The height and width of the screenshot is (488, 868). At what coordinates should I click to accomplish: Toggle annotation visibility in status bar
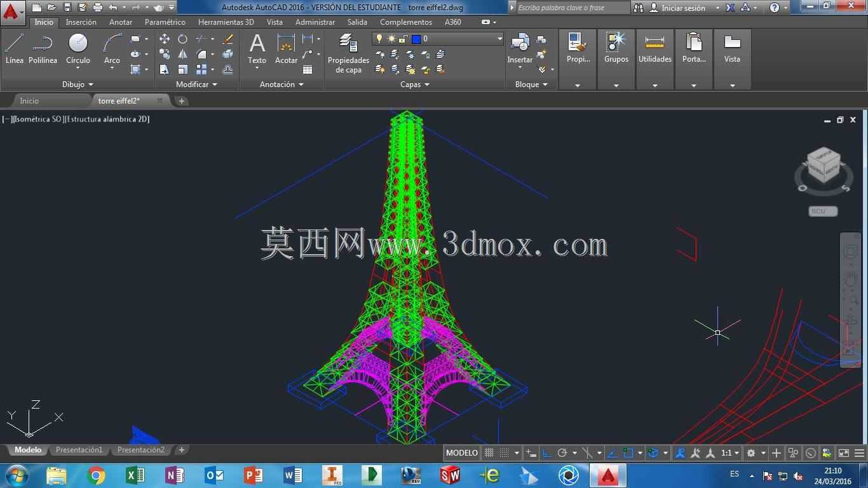681,453
